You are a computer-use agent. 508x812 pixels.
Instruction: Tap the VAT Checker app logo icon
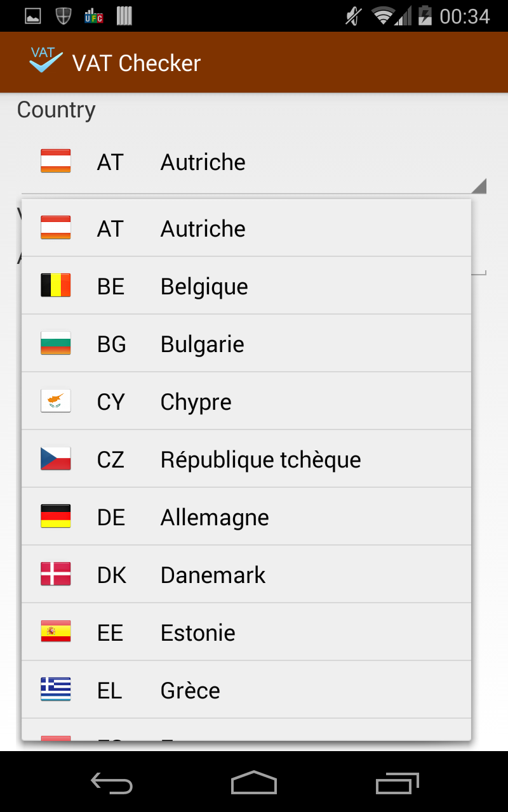(x=46, y=62)
